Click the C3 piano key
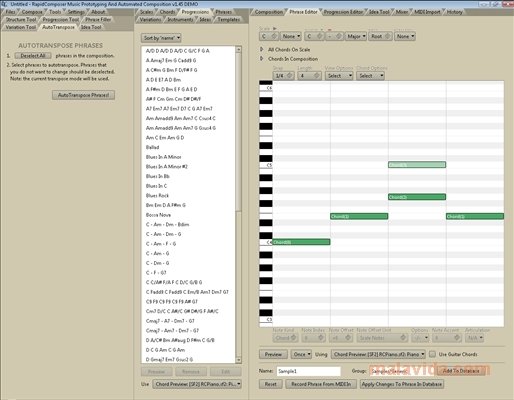The image size is (514, 400). pyautogui.click(x=266, y=320)
